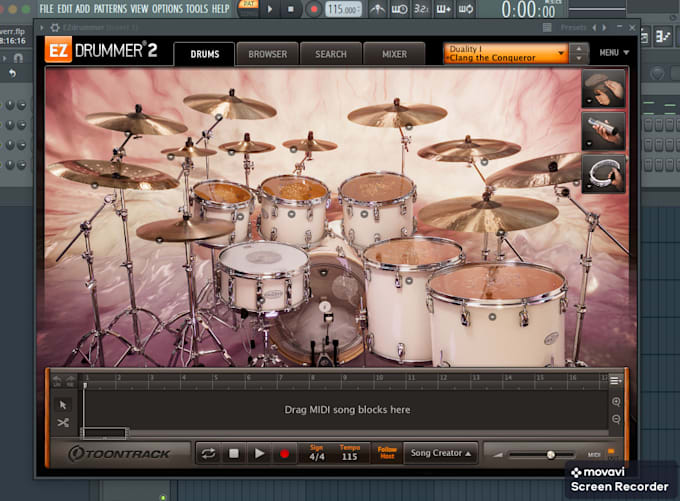Click FL Studio stop button

(291, 9)
